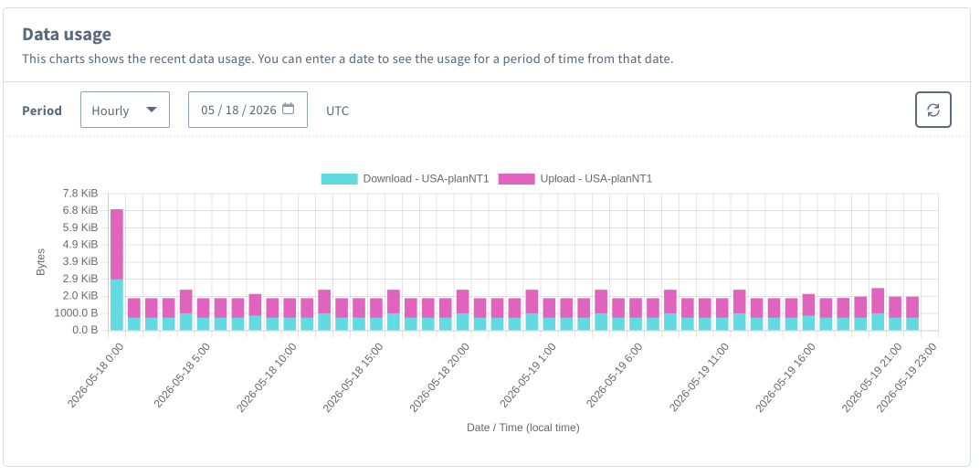Viewport: 980px width, 476px height.
Task: Open the Hourly period dropdown
Action: (125, 110)
